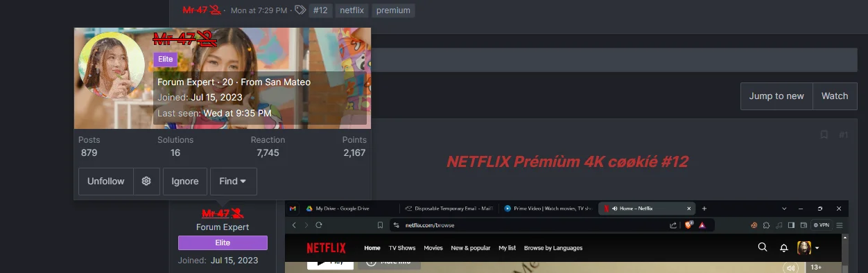The height and width of the screenshot is (273, 868).
Task: Click the Unfollow button
Action: 105,182
